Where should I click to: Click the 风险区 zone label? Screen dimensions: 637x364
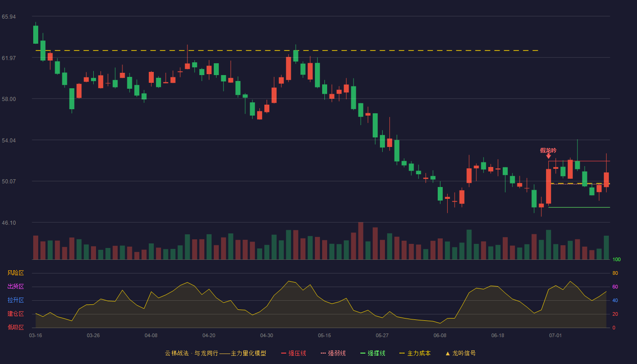[x=15, y=273]
